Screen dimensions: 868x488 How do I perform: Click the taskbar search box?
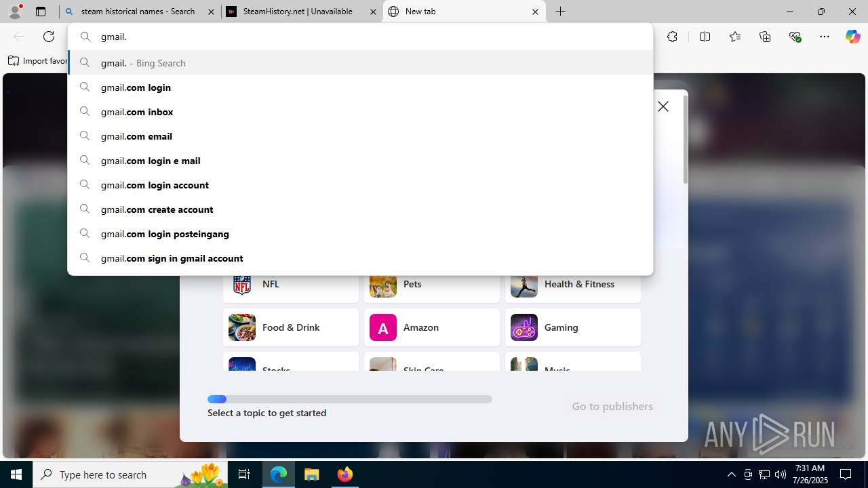pos(131,474)
